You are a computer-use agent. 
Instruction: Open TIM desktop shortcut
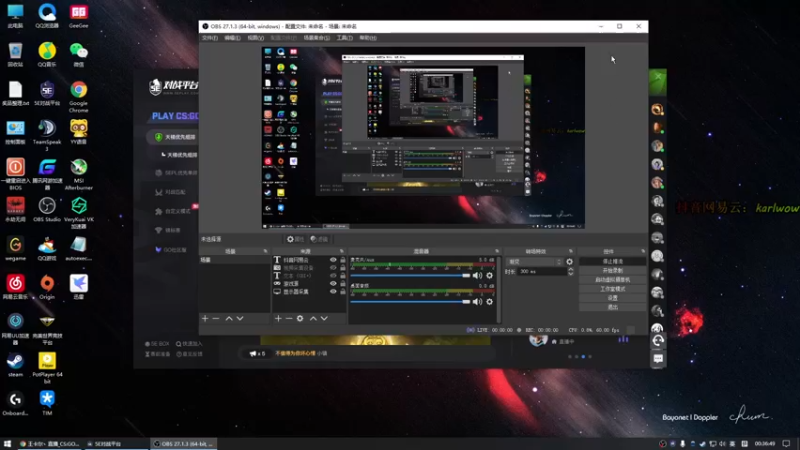tap(47, 403)
